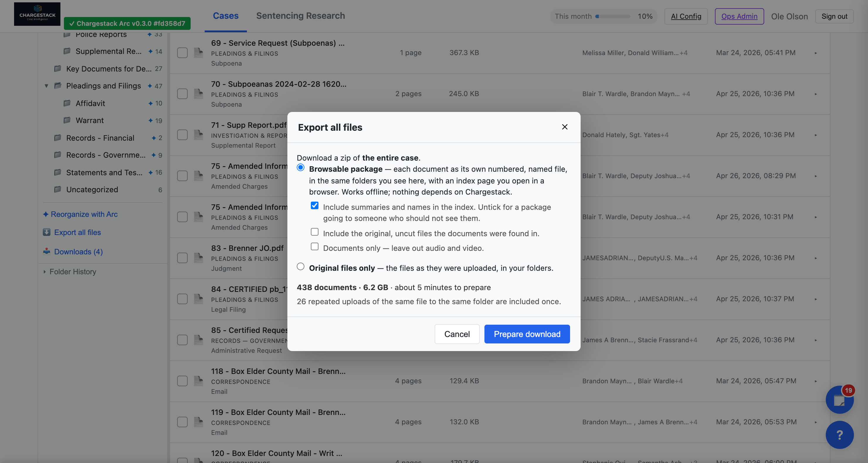Click the This month usage progress bar
Screen dimensions: 868x463
tap(613, 16)
